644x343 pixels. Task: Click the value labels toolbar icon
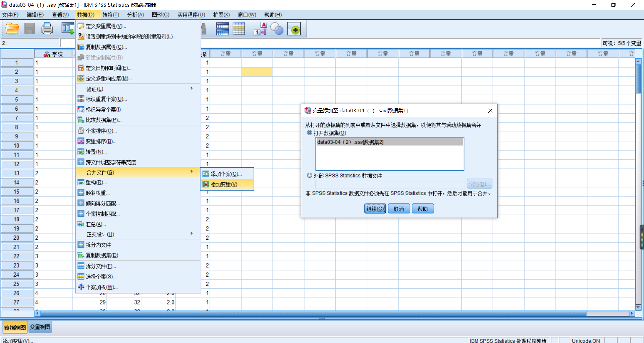(x=260, y=29)
